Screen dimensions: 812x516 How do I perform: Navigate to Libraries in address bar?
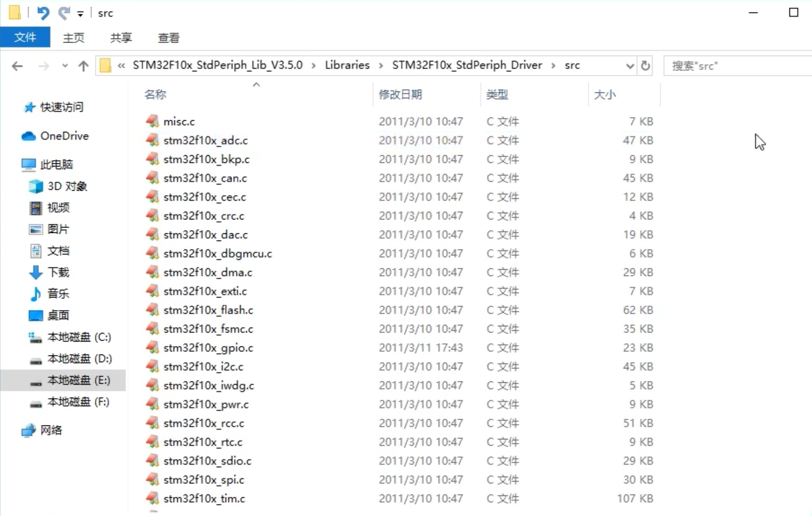[x=347, y=65]
